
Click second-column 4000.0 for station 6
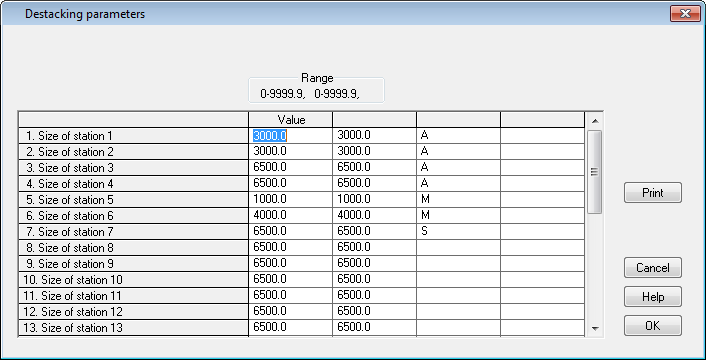pyautogui.click(x=375, y=216)
